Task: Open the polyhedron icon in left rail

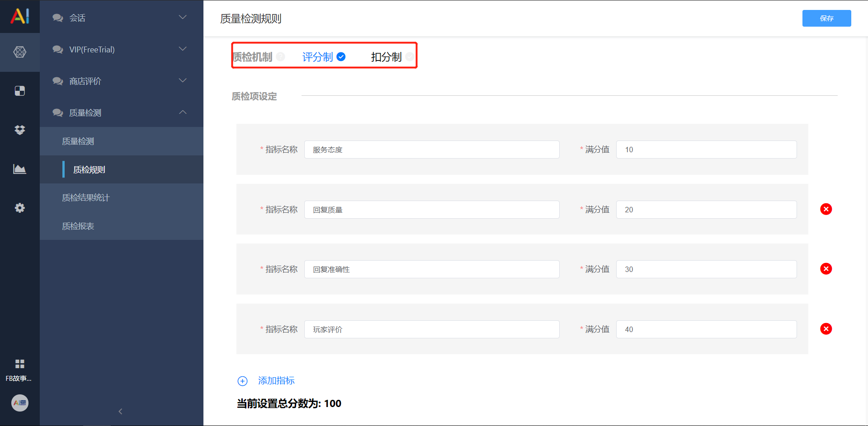Action: 20,52
